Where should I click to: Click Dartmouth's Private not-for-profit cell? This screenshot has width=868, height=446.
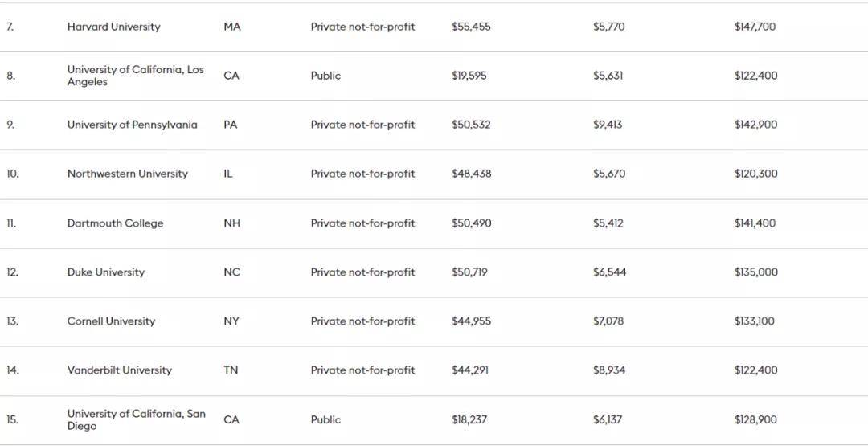pos(362,223)
